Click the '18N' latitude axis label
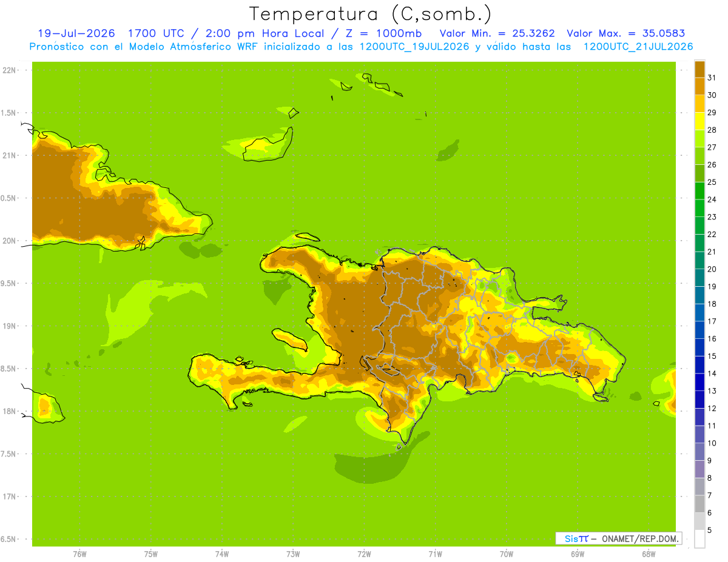Viewport: 728px width, 562px height. point(8,411)
